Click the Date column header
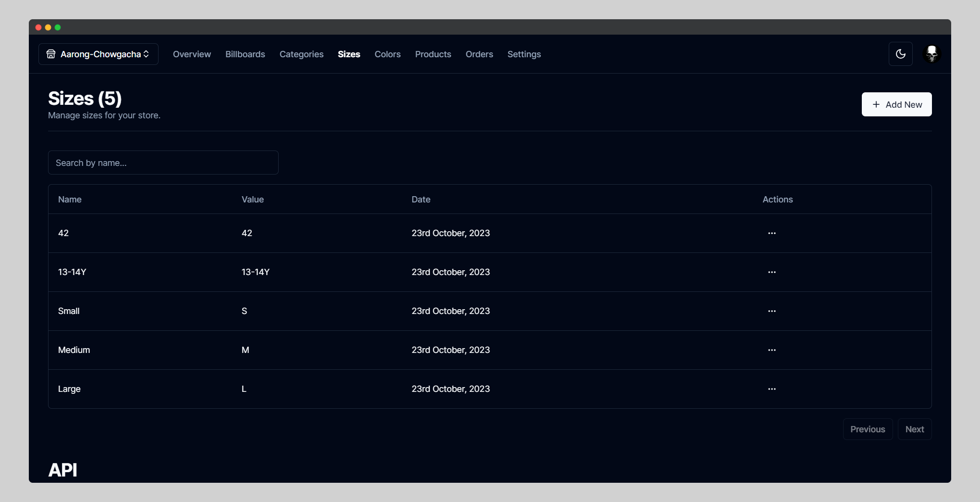 (421, 200)
